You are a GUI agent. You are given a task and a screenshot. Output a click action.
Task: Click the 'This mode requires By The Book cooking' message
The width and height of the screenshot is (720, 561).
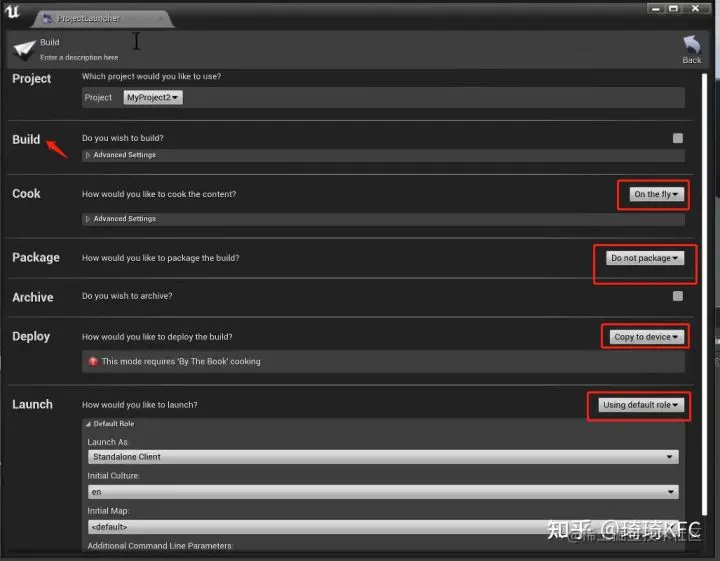click(181, 362)
